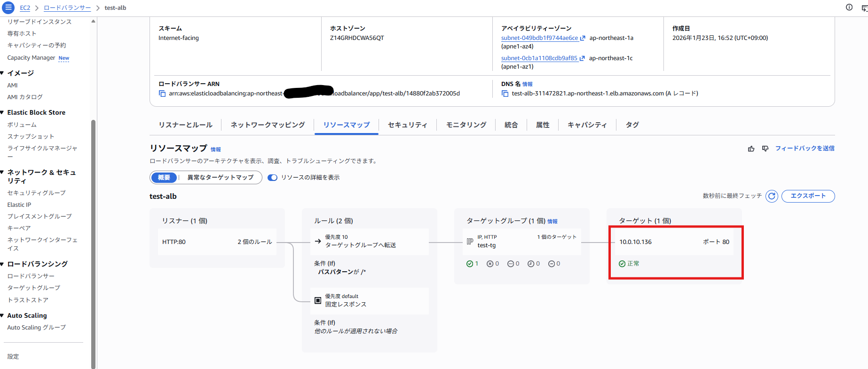Viewport: 868px width, 369px height.
Task: Refresh the resource map
Action: point(772,196)
